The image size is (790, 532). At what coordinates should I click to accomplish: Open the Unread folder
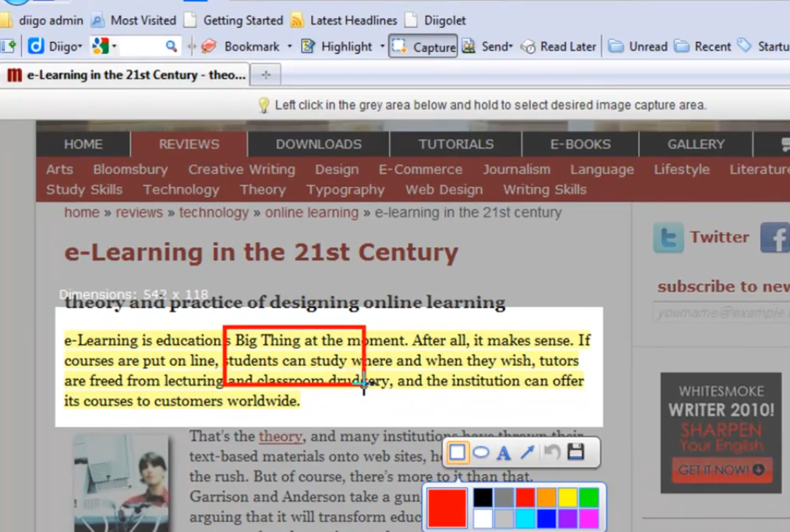click(638, 47)
